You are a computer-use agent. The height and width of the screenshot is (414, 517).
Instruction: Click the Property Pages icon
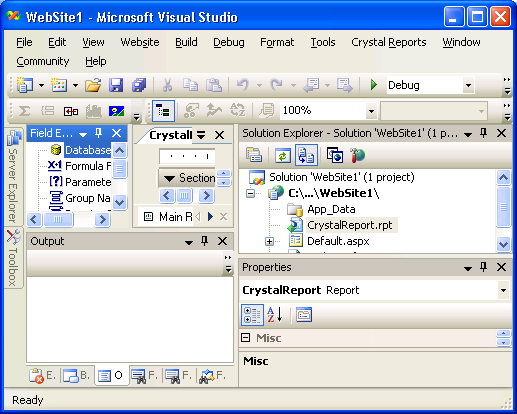click(304, 314)
